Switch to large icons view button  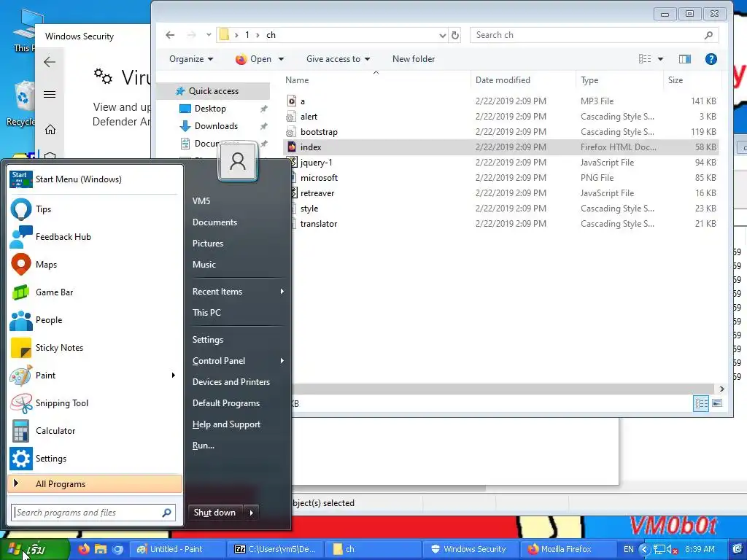pyautogui.click(x=717, y=404)
